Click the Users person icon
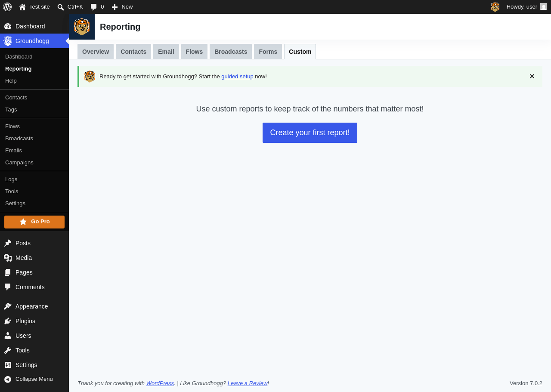The width and height of the screenshot is (551, 392). pyautogui.click(x=8, y=336)
